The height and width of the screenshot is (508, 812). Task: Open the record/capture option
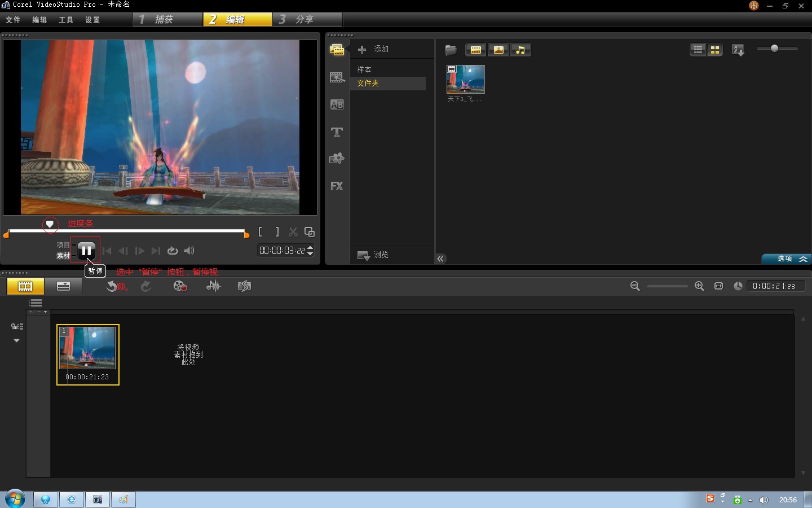[x=180, y=286]
